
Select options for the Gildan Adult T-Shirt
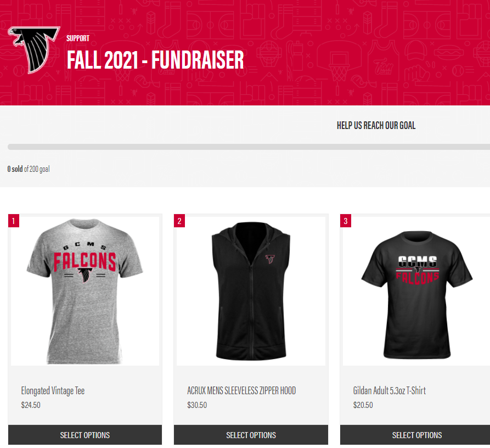coord(416,435)
